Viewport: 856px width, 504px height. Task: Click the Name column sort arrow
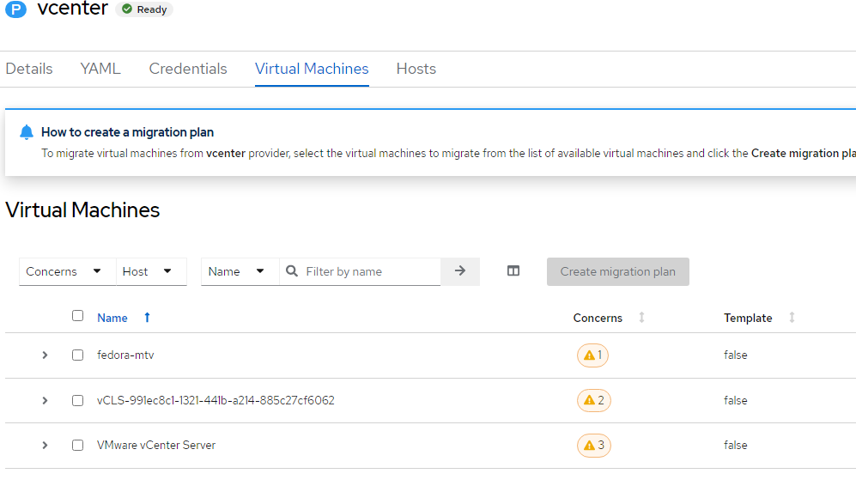(147, 317)
